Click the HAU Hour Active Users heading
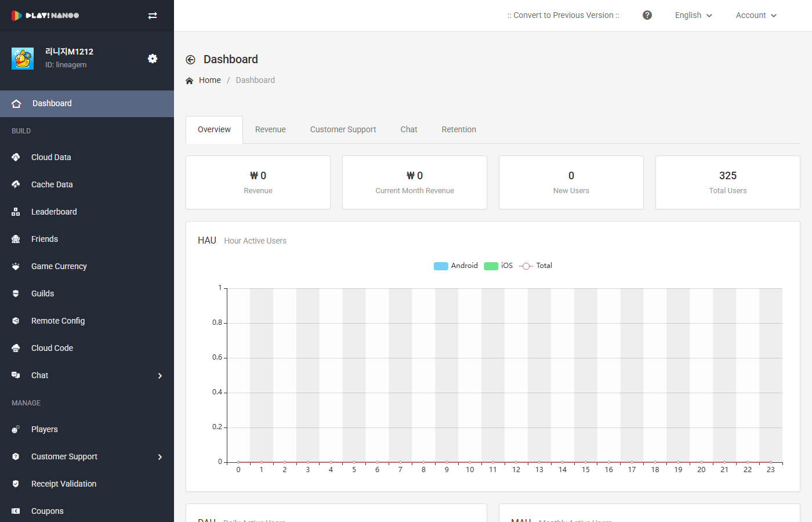 (x=242, y=240)
